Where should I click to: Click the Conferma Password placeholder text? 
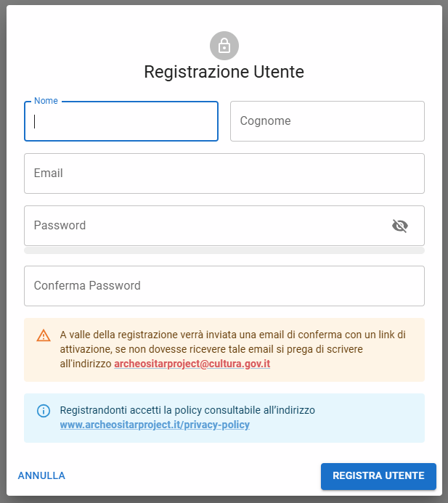click(x=87, y=286)
